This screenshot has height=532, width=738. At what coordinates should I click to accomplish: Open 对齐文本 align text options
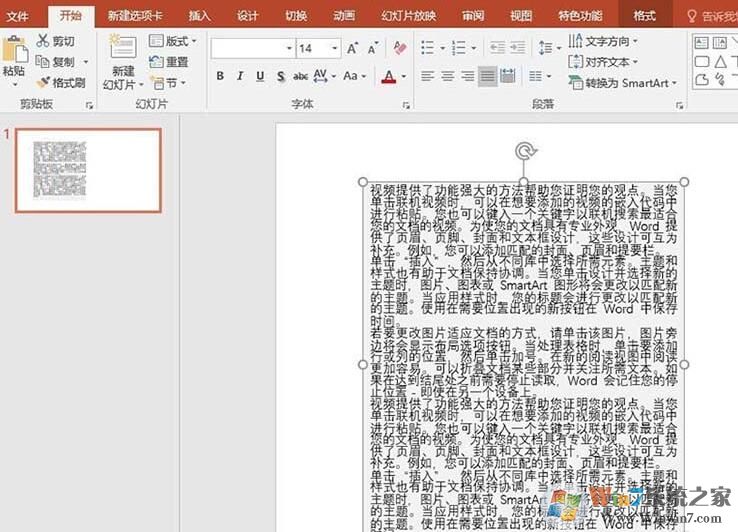pos(603,62)
